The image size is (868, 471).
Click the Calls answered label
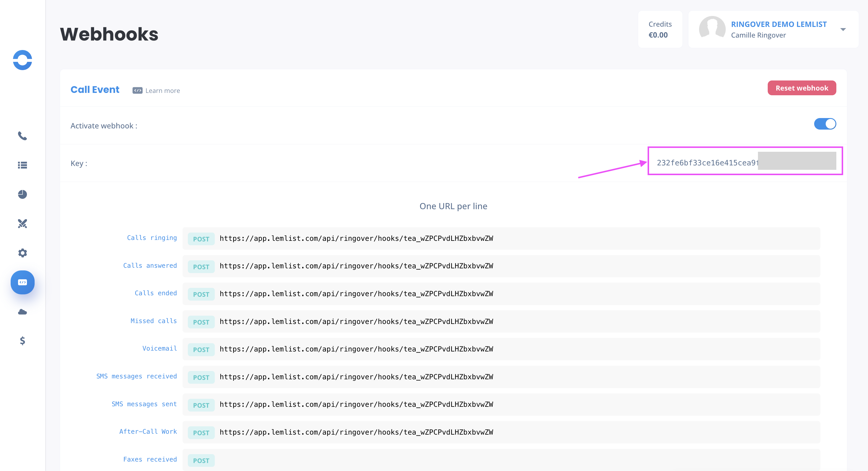tap(150, 265)
